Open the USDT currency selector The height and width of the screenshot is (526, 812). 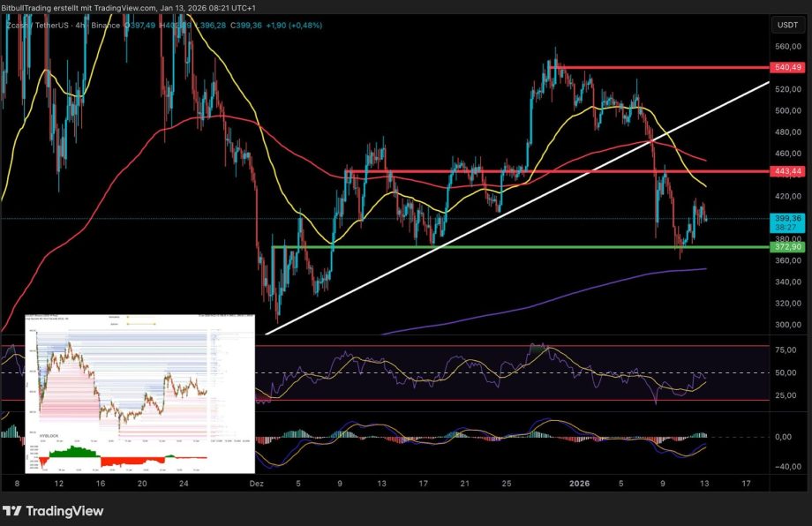pyautogui.click(x=786, y=26)
